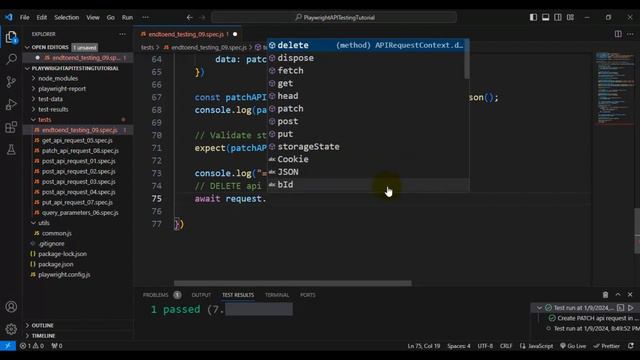Open the Search view icon
This screenshot has height=360, width=640.
[11, 60]
